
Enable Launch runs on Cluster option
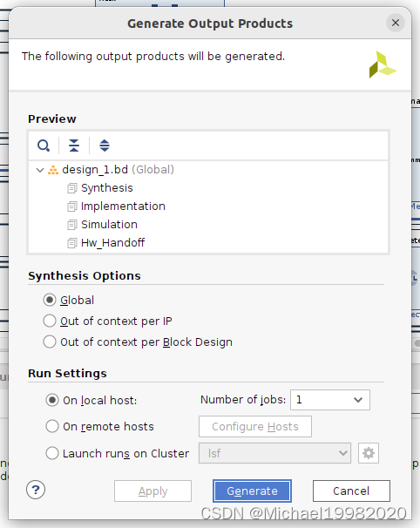[52, 453]
